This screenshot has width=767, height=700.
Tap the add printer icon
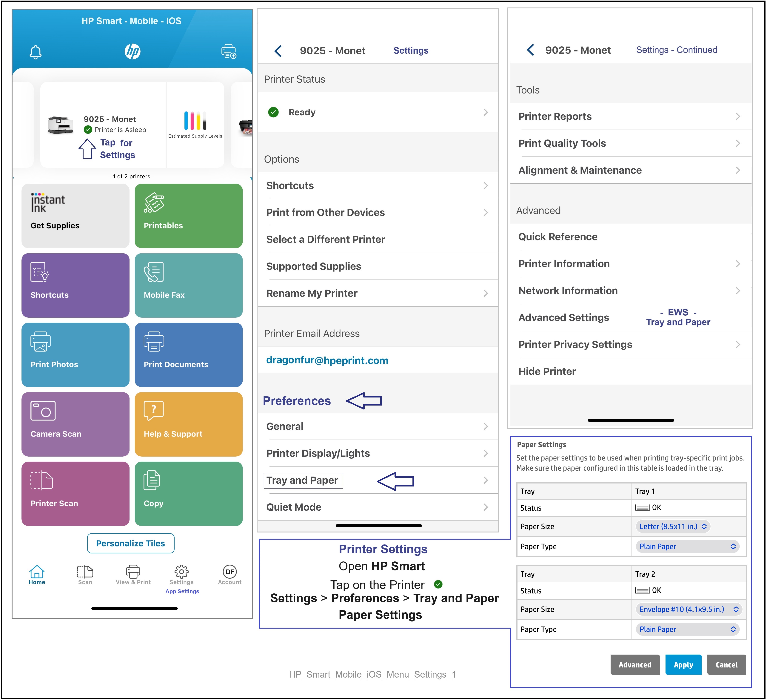pyautogui.click(x=229, y=51)
